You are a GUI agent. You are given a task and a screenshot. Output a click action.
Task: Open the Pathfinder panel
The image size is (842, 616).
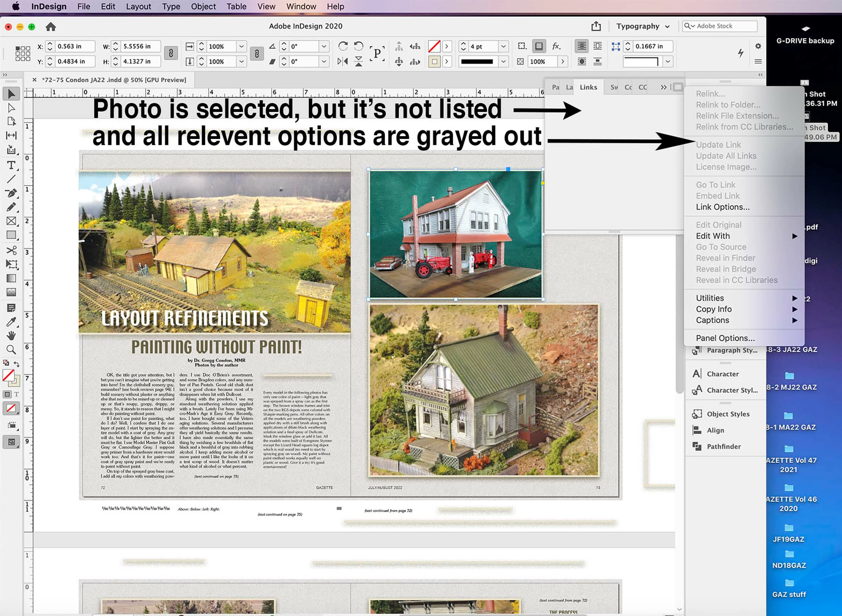(723, 446)
